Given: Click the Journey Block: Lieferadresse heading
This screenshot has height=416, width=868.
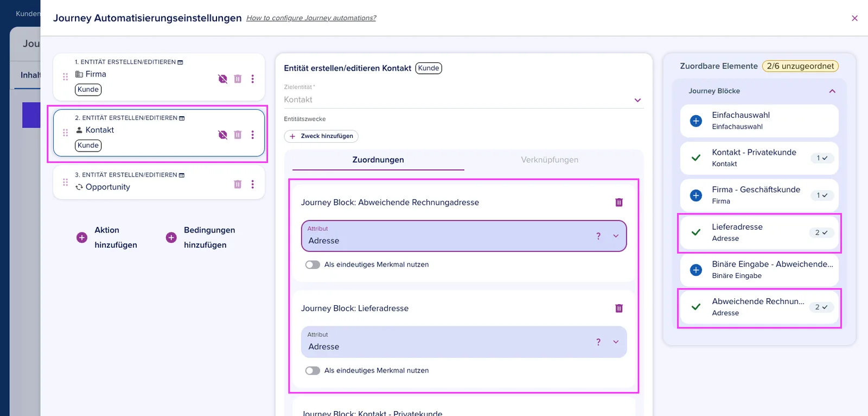Looking at the screenshot, I should 355,308.
